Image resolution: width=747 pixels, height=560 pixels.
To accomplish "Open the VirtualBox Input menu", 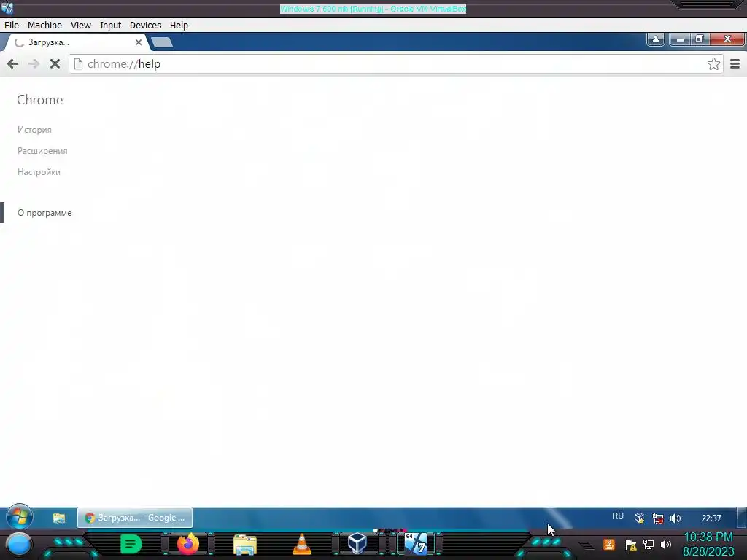I will 111,26.
